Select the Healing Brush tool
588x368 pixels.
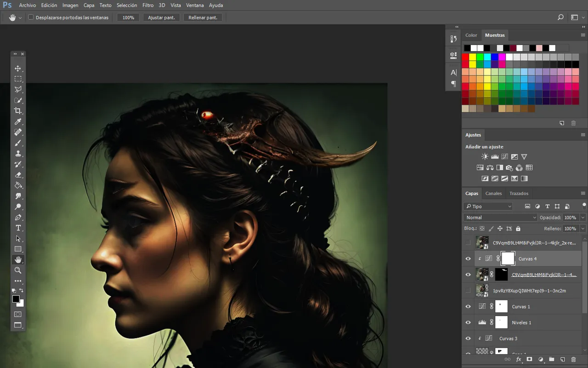tap(18, 132)
